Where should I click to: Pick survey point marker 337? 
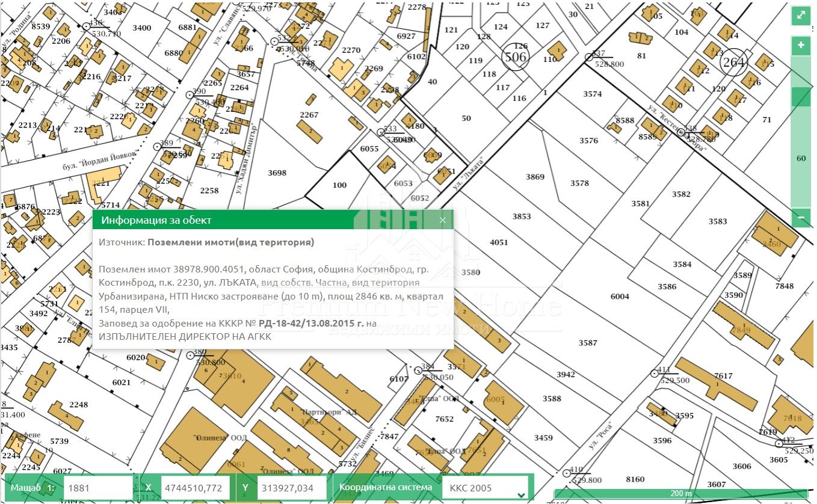589,57
